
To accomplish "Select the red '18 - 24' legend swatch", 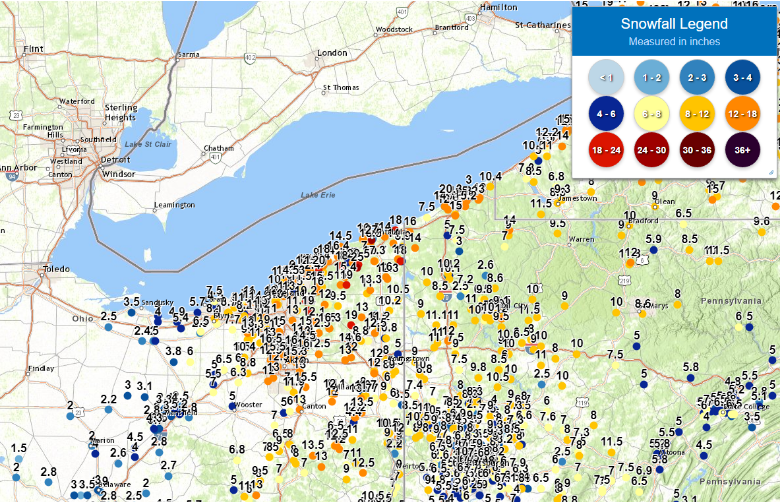I will pyautogui.click(x=606, y=150).
